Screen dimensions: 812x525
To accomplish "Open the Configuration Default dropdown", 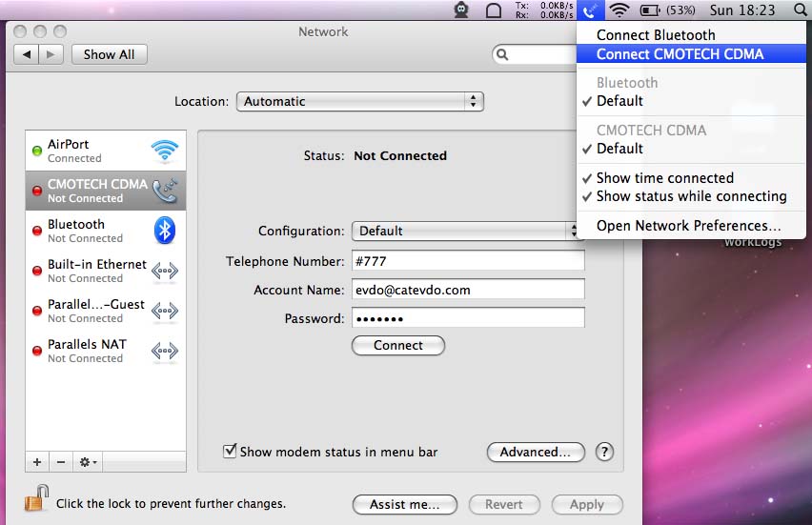I will [x=464, y=231].
